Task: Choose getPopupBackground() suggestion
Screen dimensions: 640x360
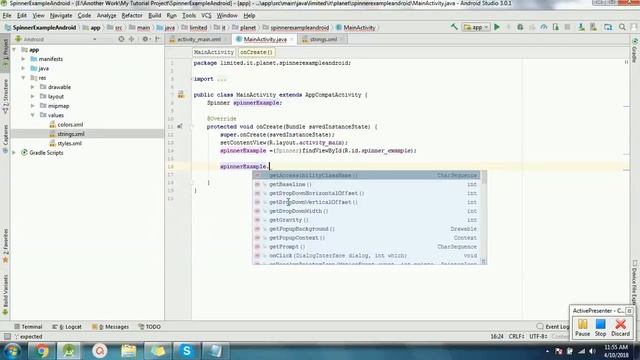Action: click(366, 229)
